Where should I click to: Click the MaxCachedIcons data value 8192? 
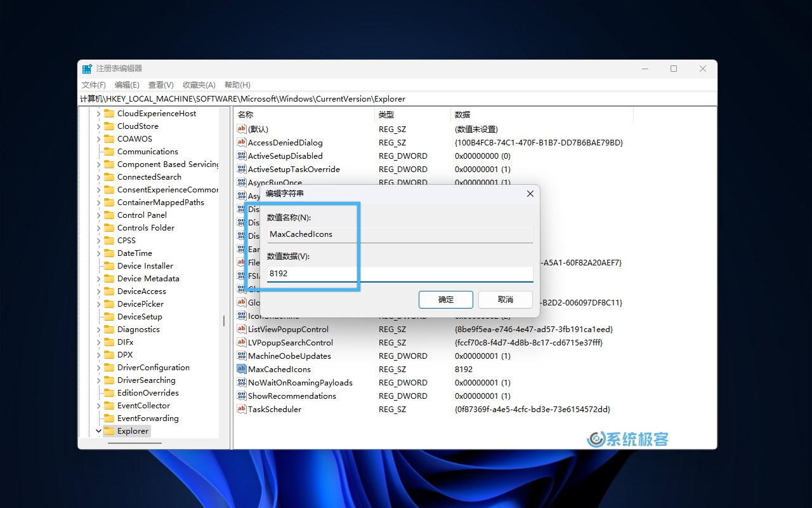[x=464, y=369]
